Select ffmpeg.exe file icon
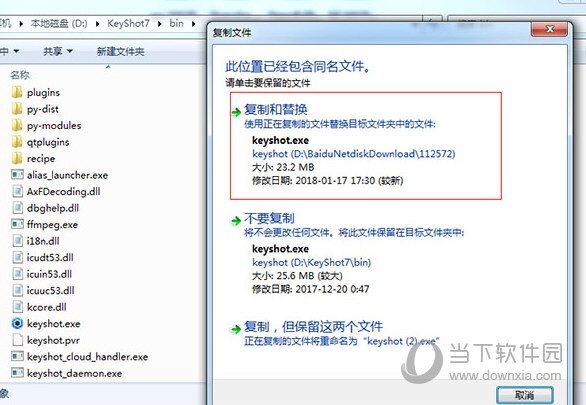Image resolution: width=586 pixels, height=405 pixels. 17,224
